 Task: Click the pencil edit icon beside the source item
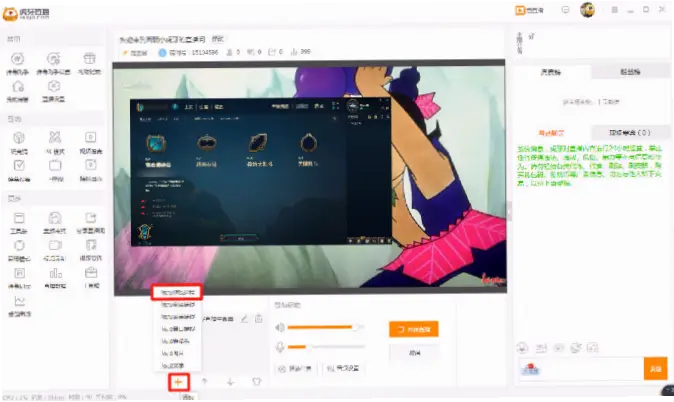tap(244, 319)
